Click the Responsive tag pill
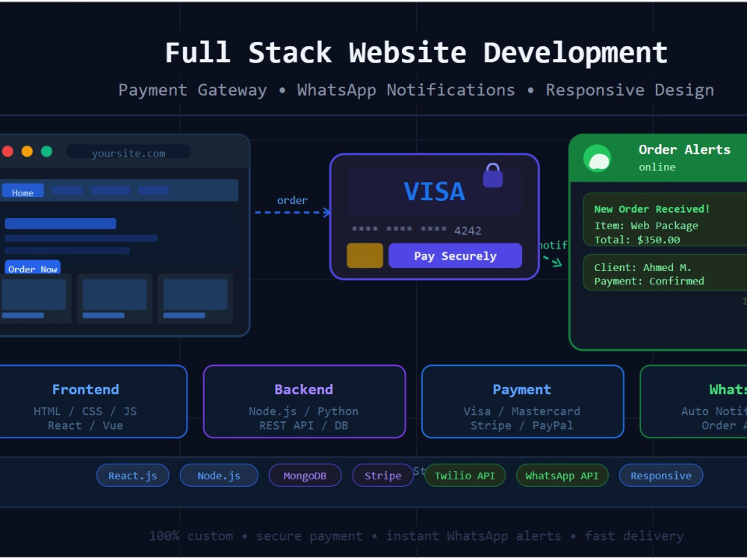 (x=661, y=475)
